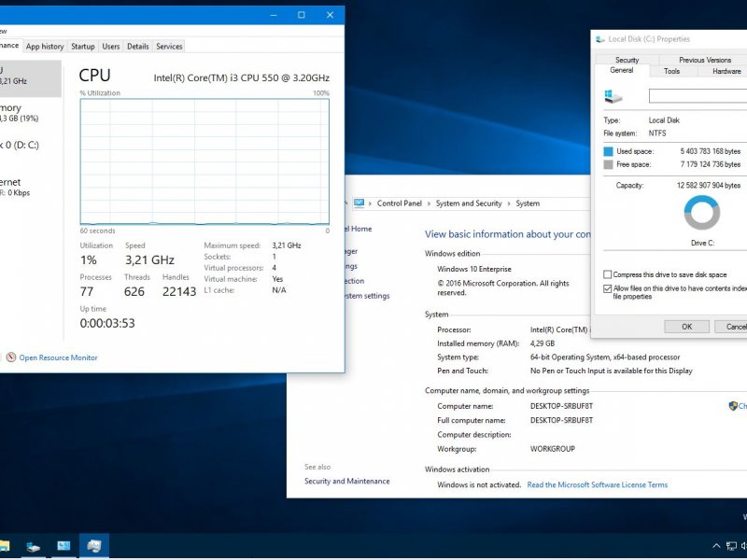Open Resource Monitor link
This screenshot has width=747, height=560.
pos(58,357)
